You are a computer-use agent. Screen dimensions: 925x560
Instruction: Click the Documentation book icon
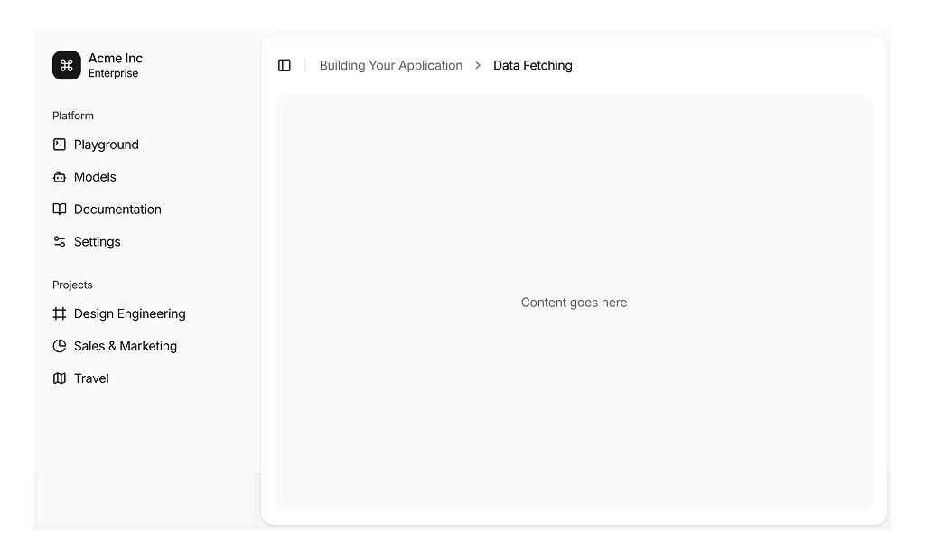[x=60, y=210]
